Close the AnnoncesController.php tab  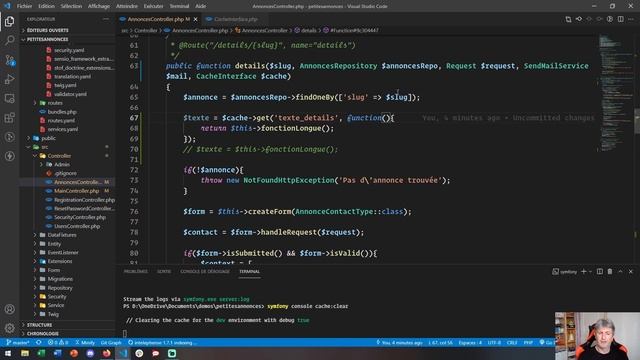(196, 19)
